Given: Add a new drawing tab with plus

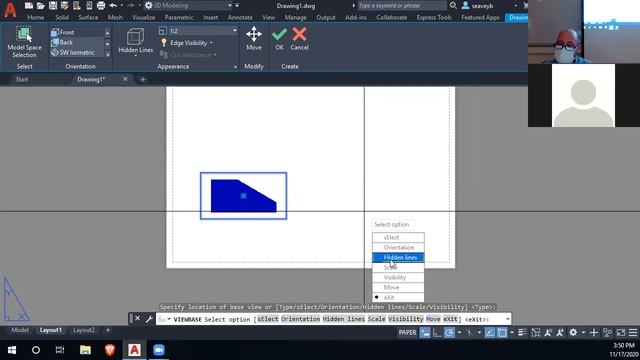Looking at the screenshot, I should coord(143,80).
